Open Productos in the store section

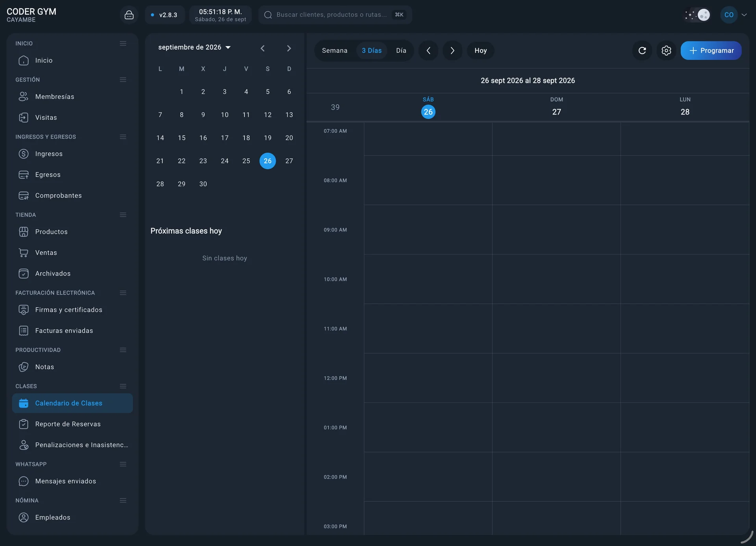72,232
